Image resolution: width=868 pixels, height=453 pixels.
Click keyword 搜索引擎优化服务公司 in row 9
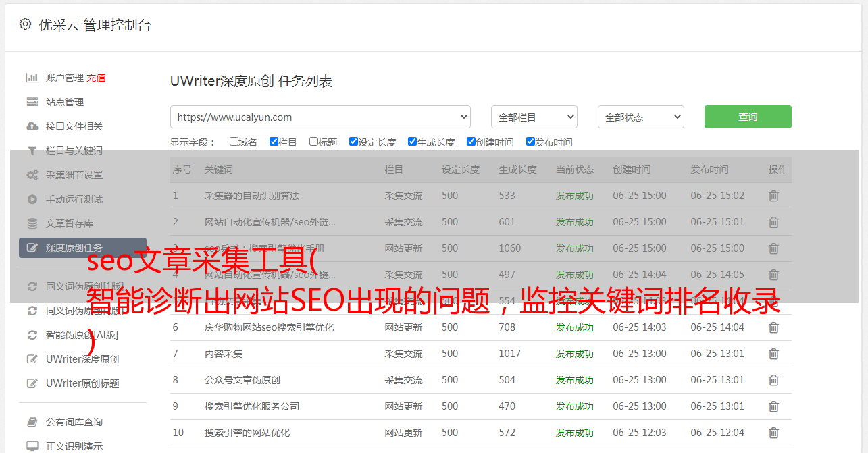click(x=252, y=406)
